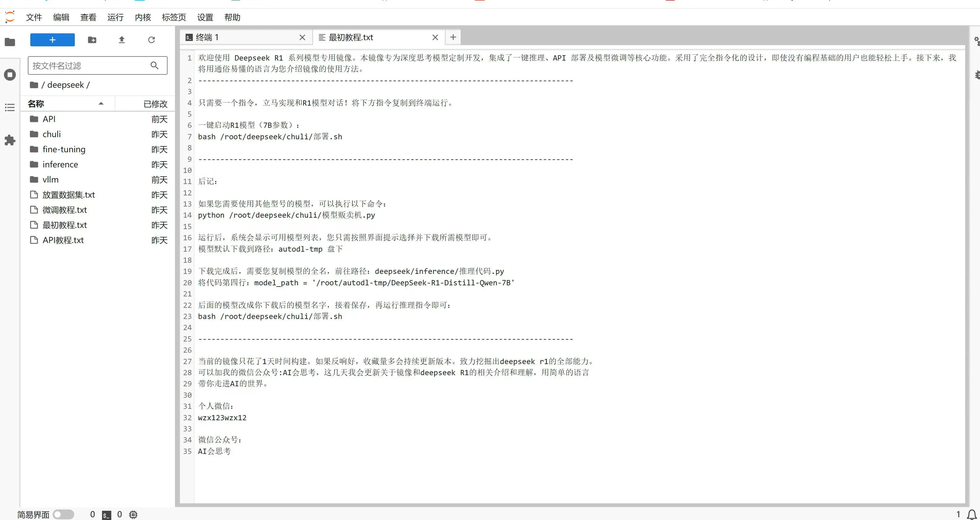Image resolution: width=980 pixels, height=520 pixels.
Task: Sort files by 名称 column arrow
Action: click(x=101, y=103)
